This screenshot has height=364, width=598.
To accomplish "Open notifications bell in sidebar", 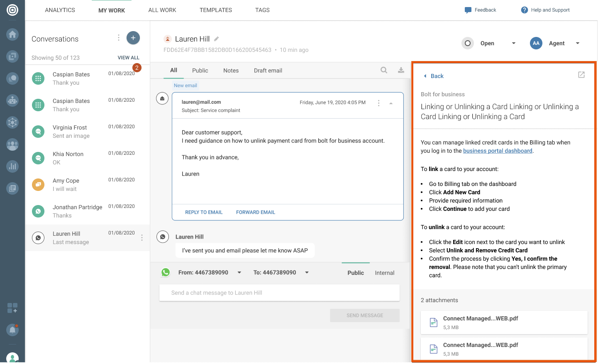I will point(12,330).
